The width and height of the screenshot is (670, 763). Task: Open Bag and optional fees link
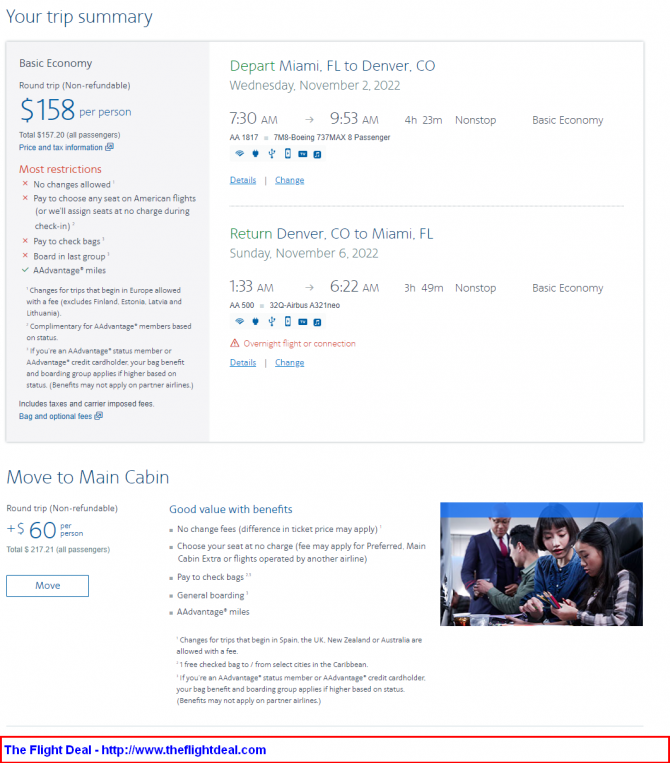(x=61, y=416)
